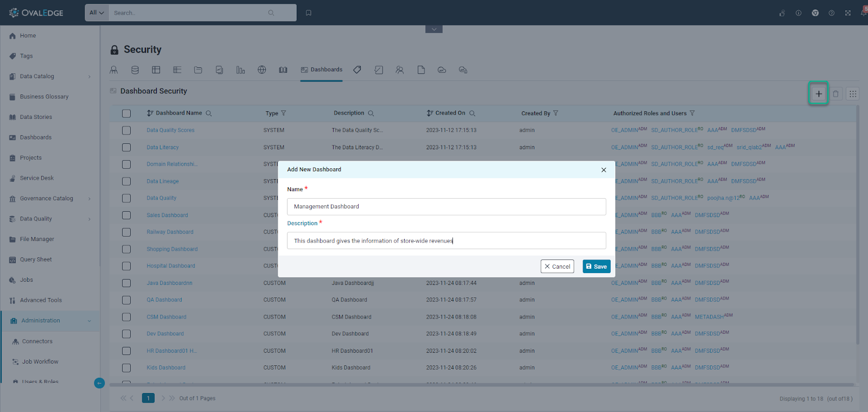This screenshot has height=412, width=868.
Task: Search the Description column magnifier
Action: 371,113
